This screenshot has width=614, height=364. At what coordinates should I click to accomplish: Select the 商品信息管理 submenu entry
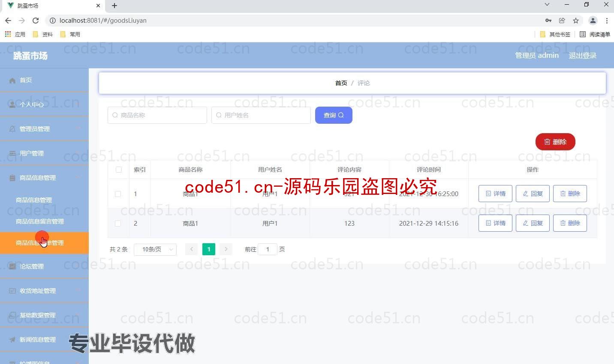tap(44, 200)
